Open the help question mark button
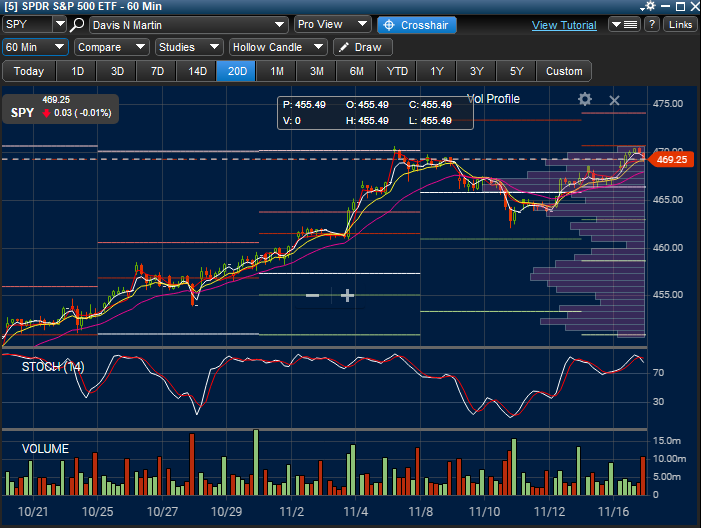Viewport: 701px width, 528px height. [x=652, y=25]
